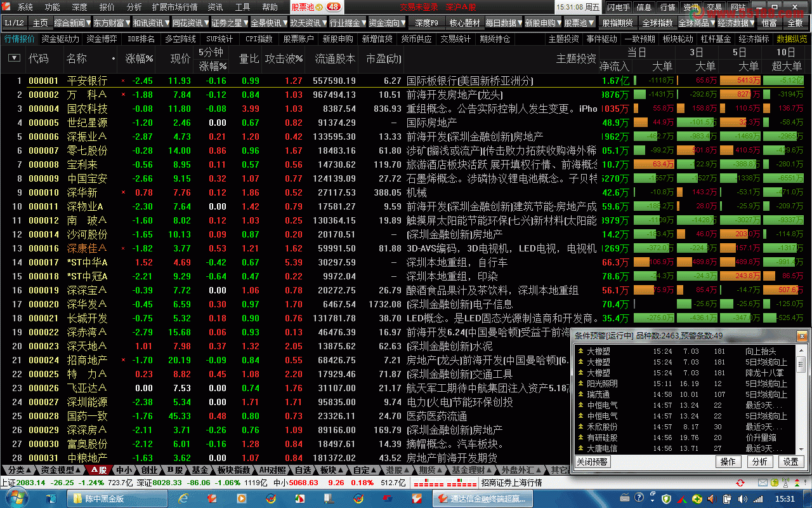Click the system clock showing 15:31
Image resolution: width=812 pixels, height=508 pixels.
click(x=785, y=498)
